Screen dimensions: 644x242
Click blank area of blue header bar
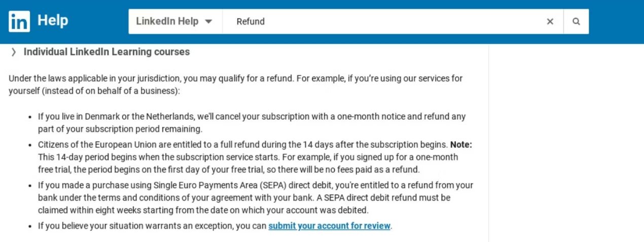point(616,21)
